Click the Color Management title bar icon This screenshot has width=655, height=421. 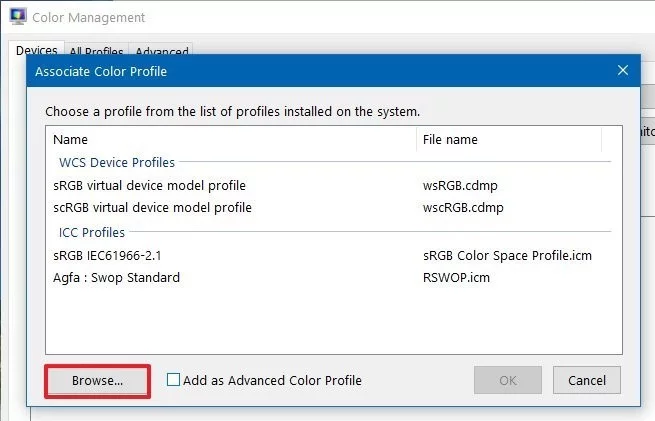17,17
